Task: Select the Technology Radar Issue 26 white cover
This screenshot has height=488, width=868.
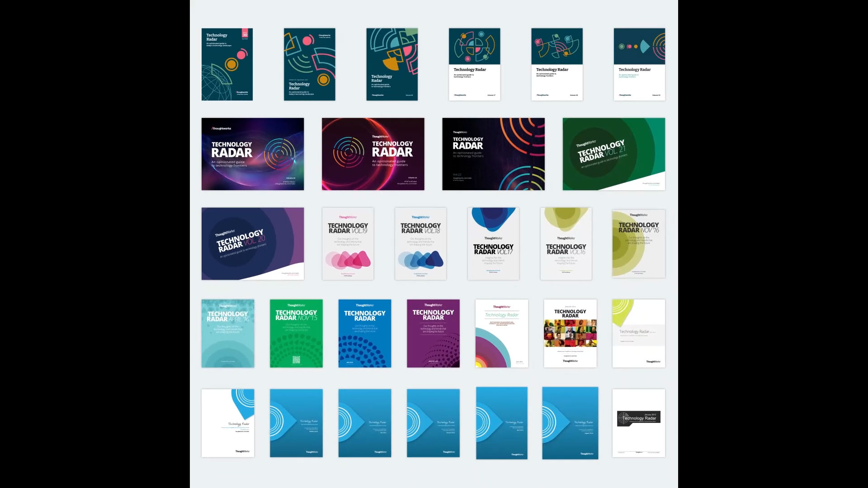Action: click(556, 64)
